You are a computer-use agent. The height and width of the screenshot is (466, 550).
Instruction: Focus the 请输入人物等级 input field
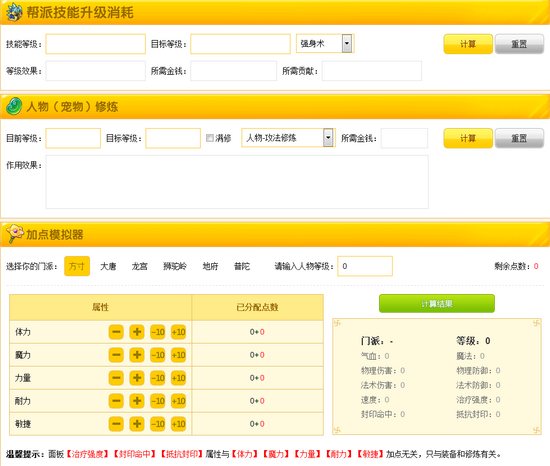coord(365,266)
